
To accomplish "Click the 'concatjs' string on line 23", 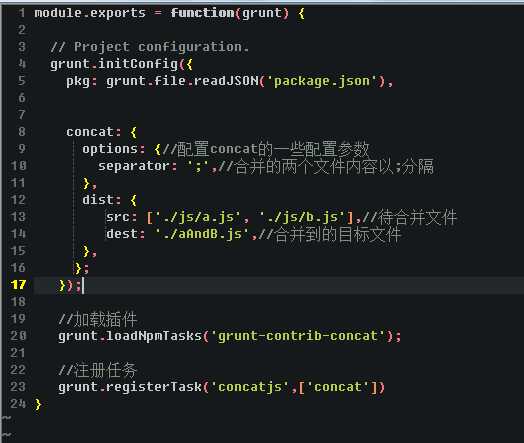I will (250, 387).
